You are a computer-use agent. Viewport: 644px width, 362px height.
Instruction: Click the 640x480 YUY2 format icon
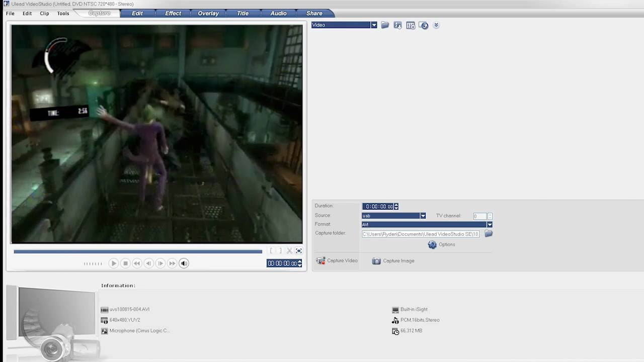point(104,320)
